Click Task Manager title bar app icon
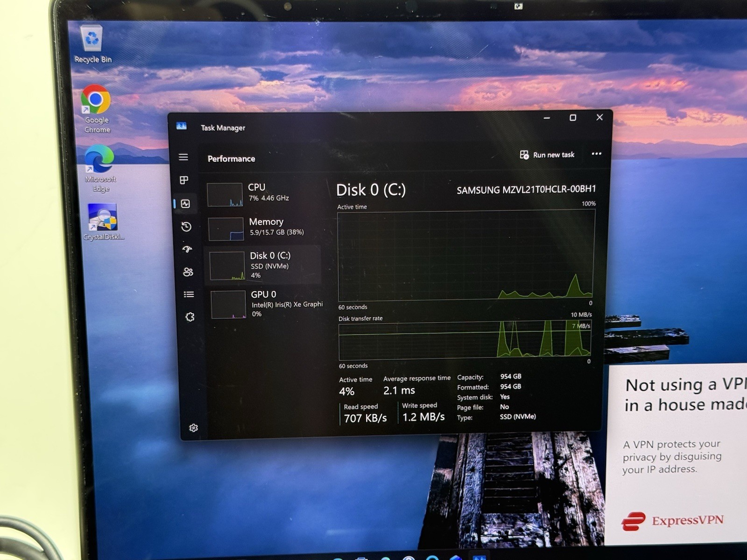747x560 pixels. pos(182,126)
